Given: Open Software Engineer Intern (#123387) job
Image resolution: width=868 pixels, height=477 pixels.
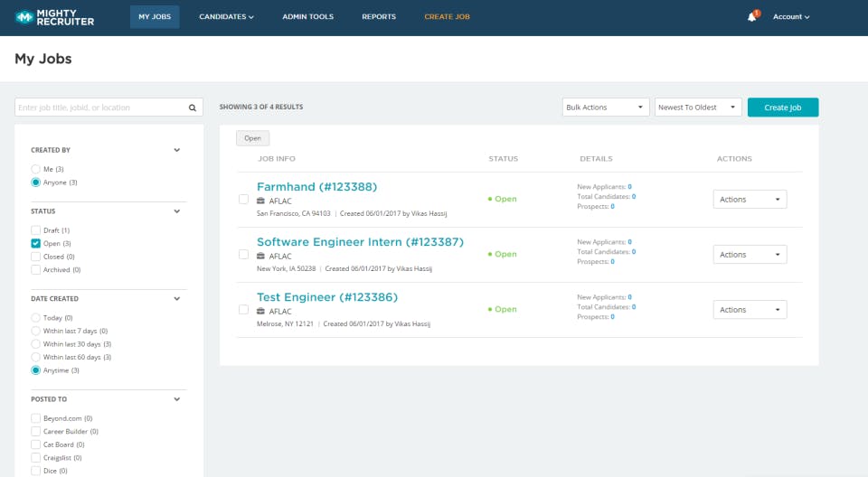Looking at the screenshot, I should coord(360,242).
